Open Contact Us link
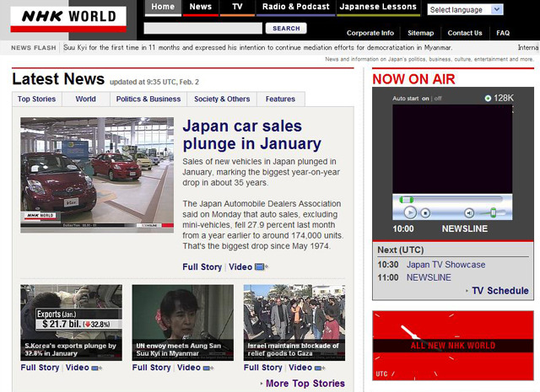 click(x=465, y=33)
